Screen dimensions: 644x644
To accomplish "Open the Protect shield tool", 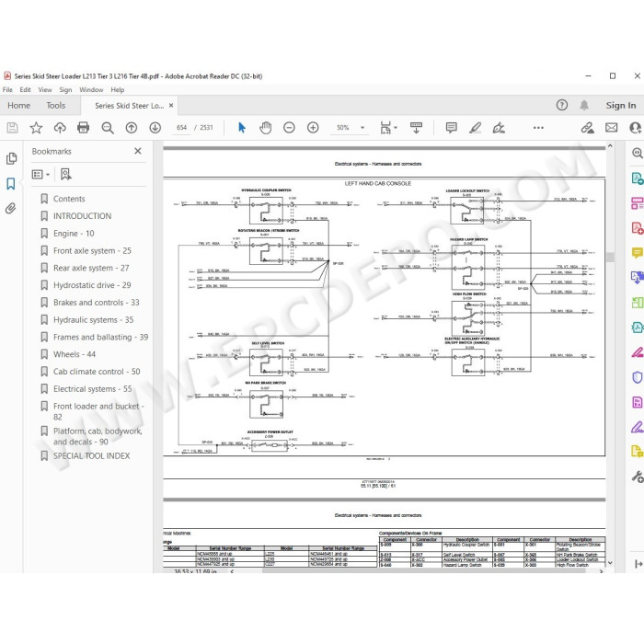I will [x=637, y=377].
